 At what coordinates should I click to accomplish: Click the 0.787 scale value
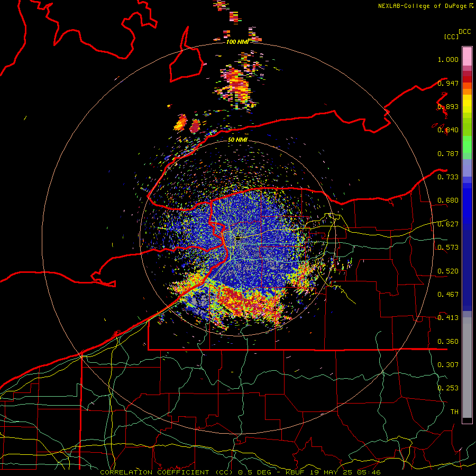pyautogui.click(x=448, y=153)
